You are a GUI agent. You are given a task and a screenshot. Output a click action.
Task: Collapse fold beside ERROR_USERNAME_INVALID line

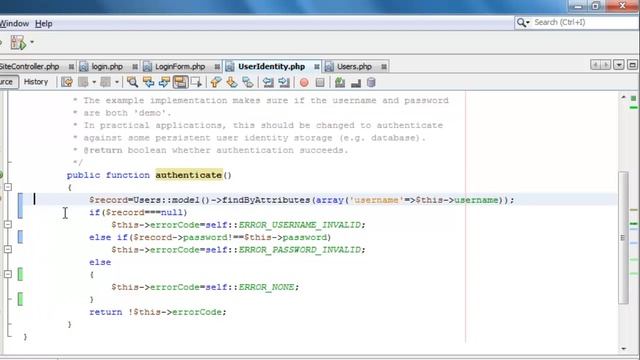pyautogui.click(x=8, y=224)
